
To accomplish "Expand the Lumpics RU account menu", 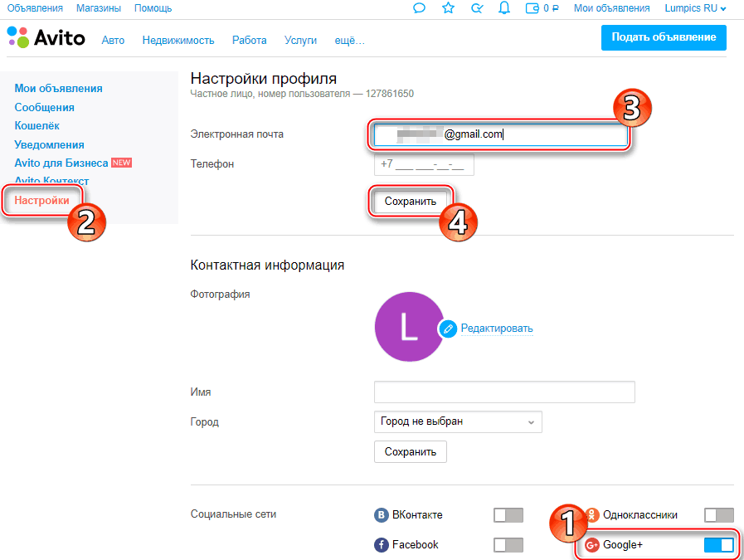I will 695,8.
